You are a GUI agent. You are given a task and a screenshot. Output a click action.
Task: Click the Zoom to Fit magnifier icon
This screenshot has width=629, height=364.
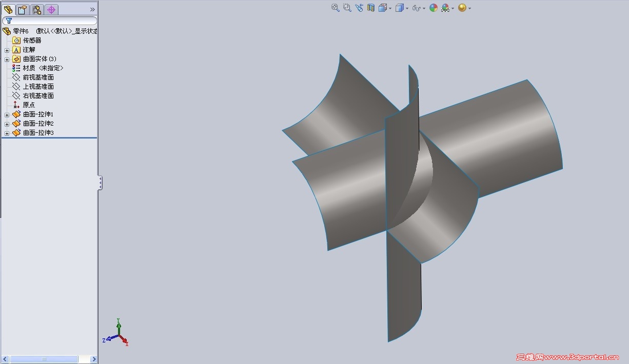335,8
